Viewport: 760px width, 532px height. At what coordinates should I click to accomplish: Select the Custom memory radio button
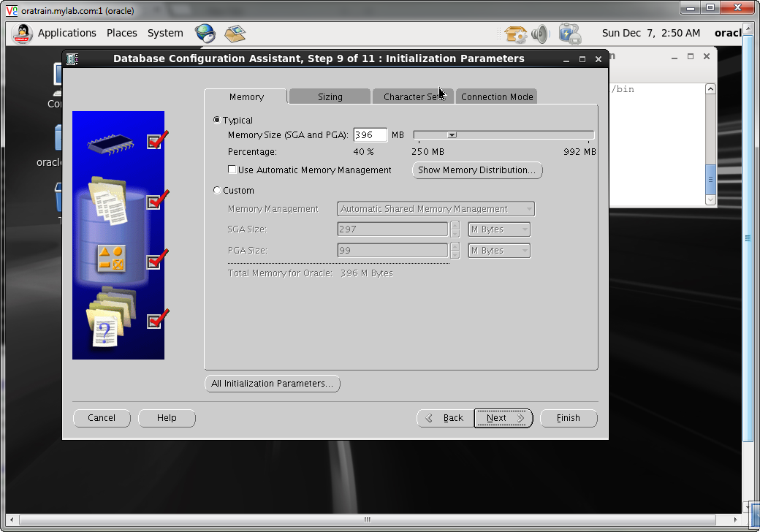216,190
